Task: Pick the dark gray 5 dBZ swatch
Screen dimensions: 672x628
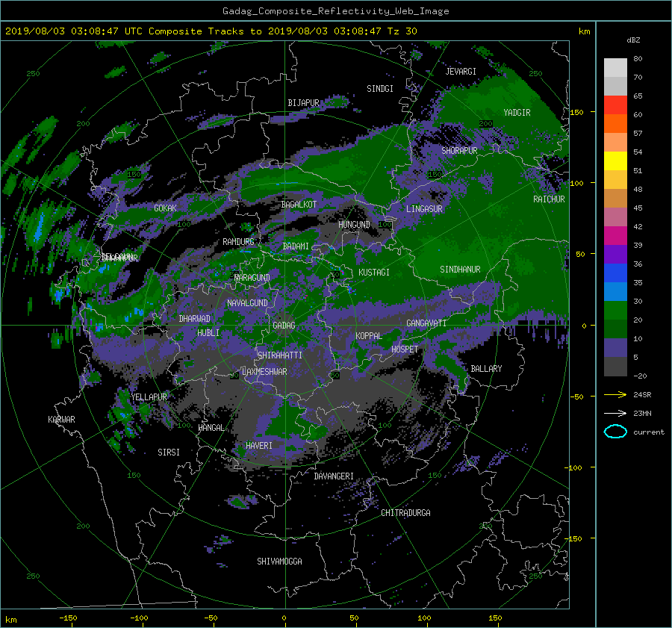Action: 615,367
